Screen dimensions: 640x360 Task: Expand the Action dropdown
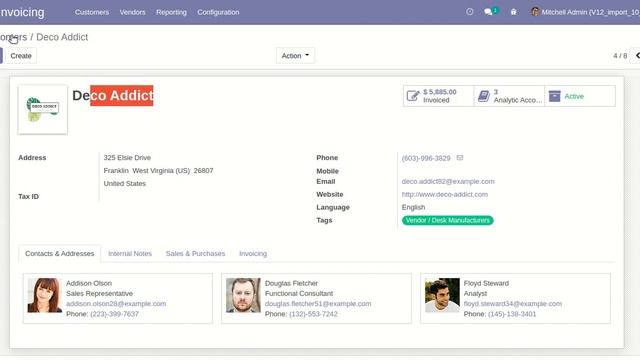tap(295, 56)
